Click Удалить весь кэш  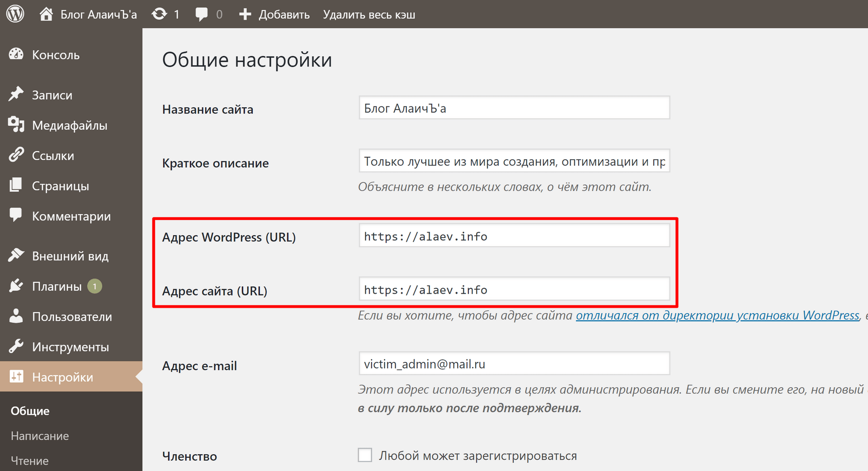[x=369, y=14]
